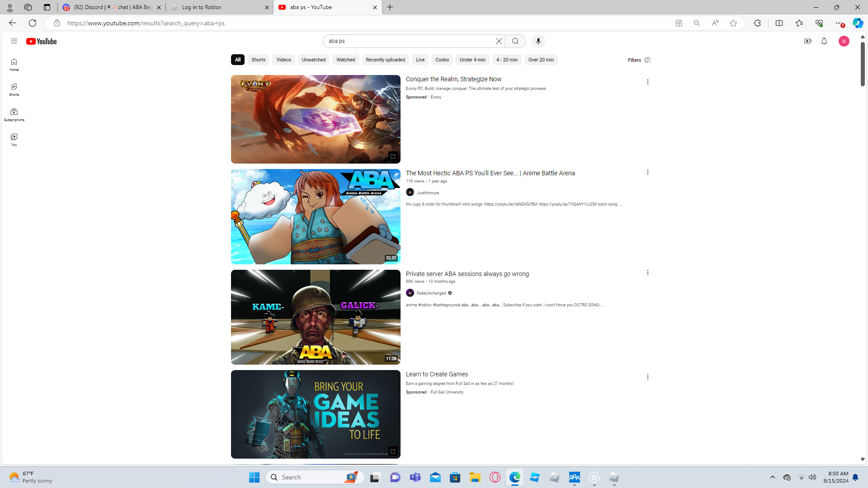The image size is (868, 488).
Task: Select the All filter chip
Action: tap(238, 60)
